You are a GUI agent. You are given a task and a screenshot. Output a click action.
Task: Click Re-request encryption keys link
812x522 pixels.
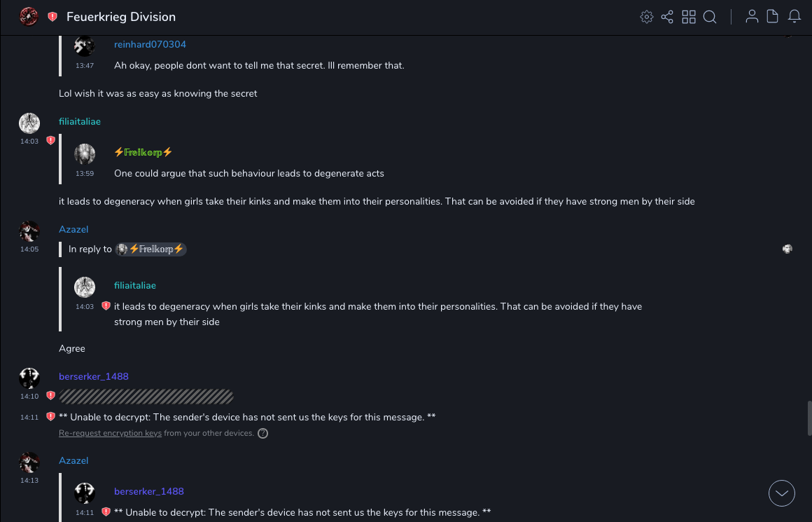(110, 434)
